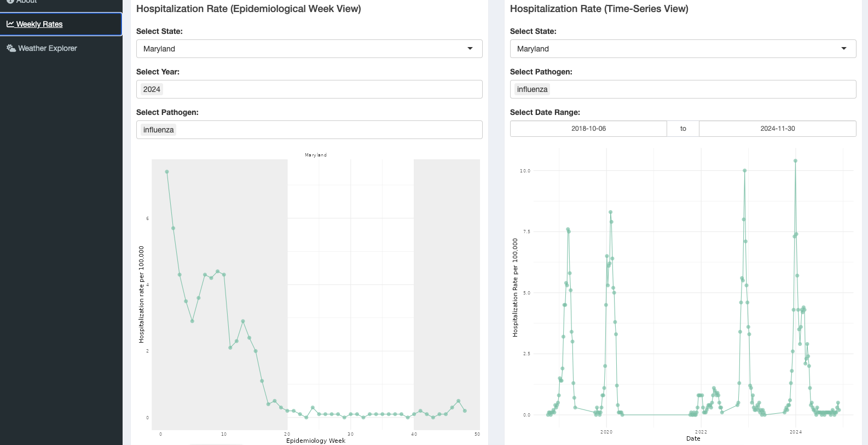Switch to the Weather Explorer tab

pos(48,48)
